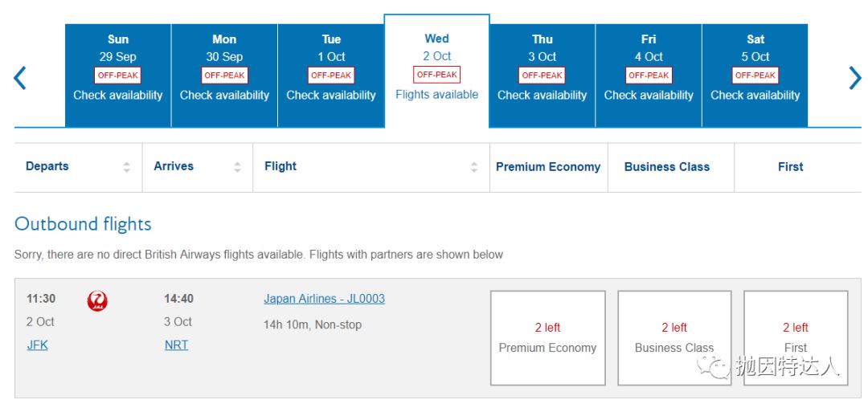
Task: Go to next week of dates
Action: point(854,77)
